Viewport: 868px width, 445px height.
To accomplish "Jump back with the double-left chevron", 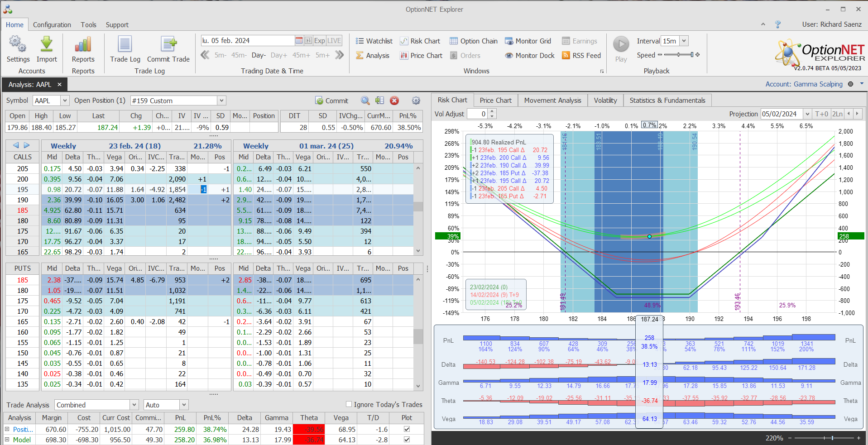I will pyautogui.click(x=205, y=55).
